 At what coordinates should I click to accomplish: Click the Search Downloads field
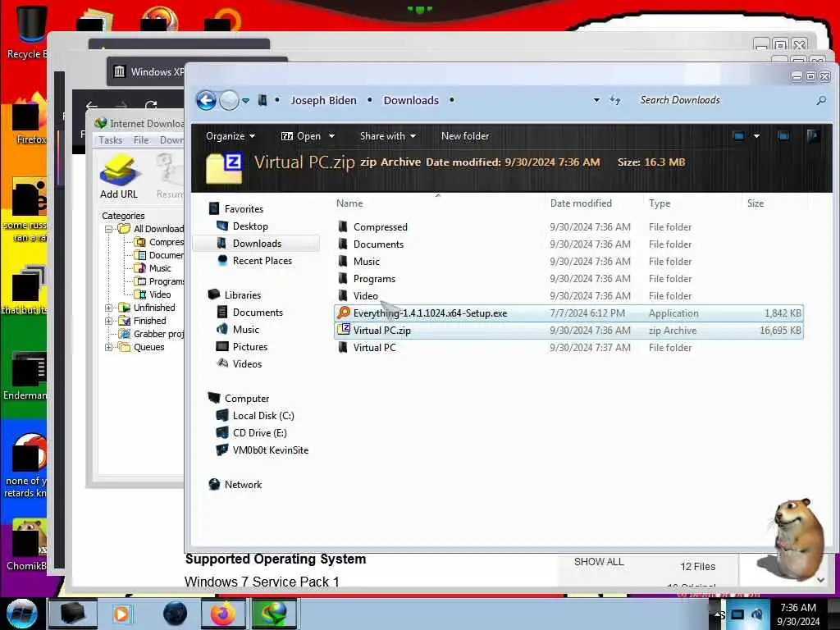tap(724, 100)
